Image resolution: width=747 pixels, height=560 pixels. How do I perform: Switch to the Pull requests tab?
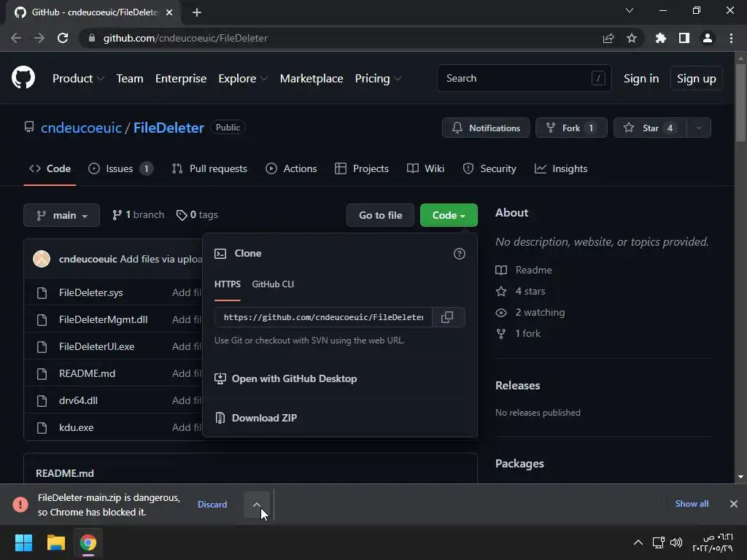coord(209,168)
